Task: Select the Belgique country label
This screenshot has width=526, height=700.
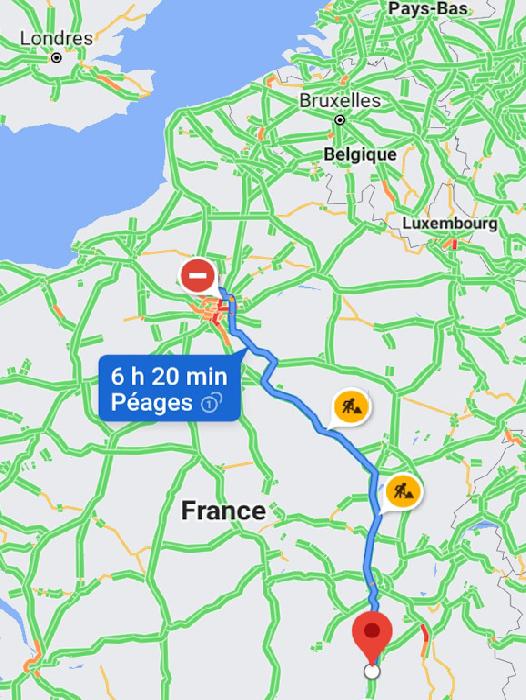Action: [360, 154]
